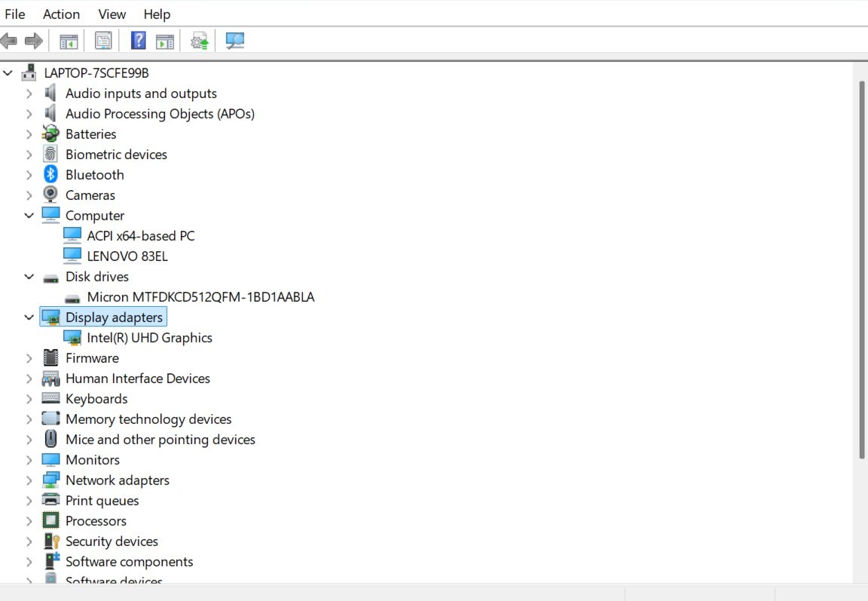Open the View menu
The height and width of the screenshot is (601, 868).
tap(112, 14)
